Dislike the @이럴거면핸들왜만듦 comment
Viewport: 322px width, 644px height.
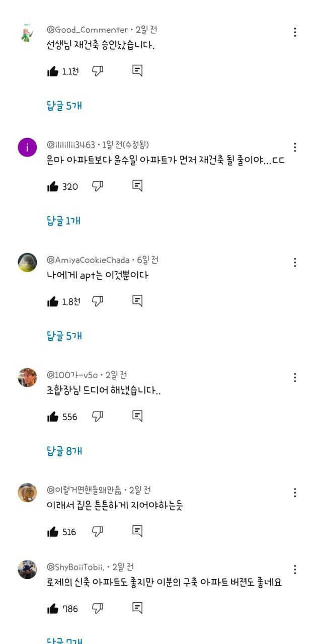coord(98,531)
